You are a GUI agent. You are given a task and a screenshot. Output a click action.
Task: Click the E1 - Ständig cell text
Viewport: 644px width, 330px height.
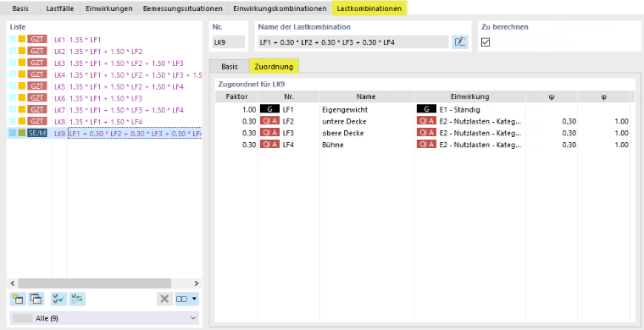(459, 109)
